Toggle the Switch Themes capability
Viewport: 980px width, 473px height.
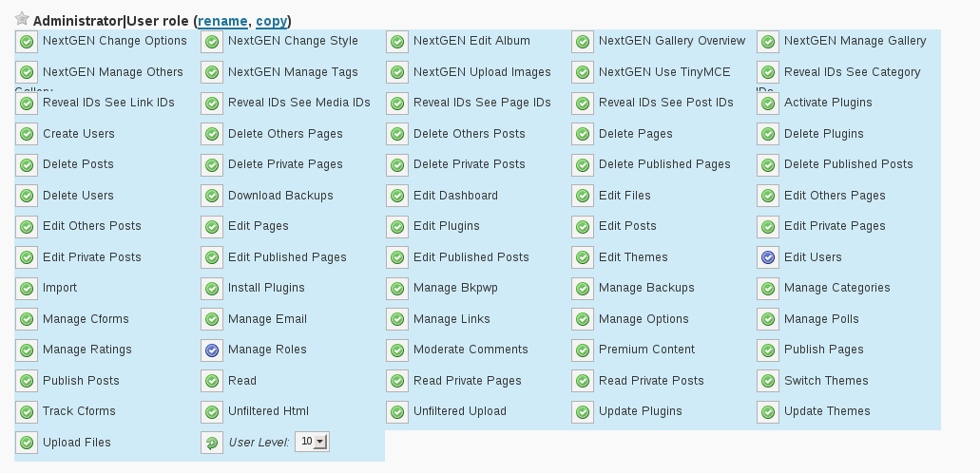[768, 381]
